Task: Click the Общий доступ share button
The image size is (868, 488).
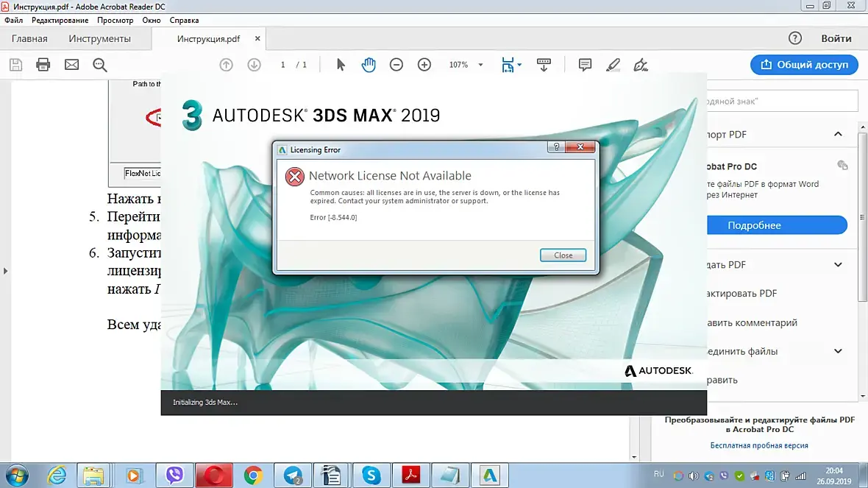Action: tap(804, 65)
